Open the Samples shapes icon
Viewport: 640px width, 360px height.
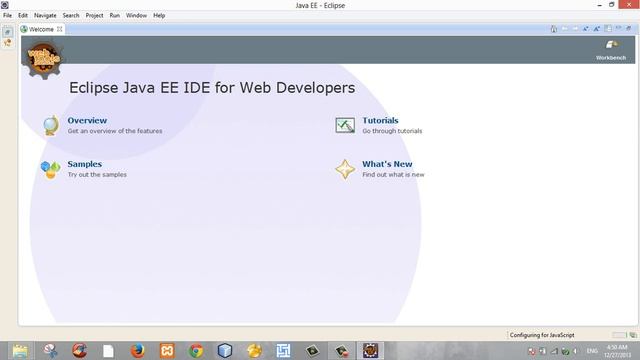[x=51, y=169]
